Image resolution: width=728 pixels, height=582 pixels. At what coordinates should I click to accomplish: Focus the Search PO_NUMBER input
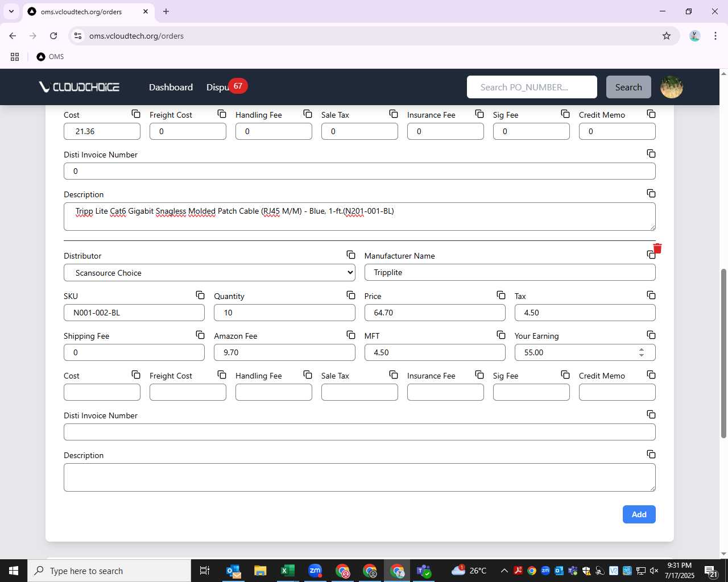pos(532,87)
